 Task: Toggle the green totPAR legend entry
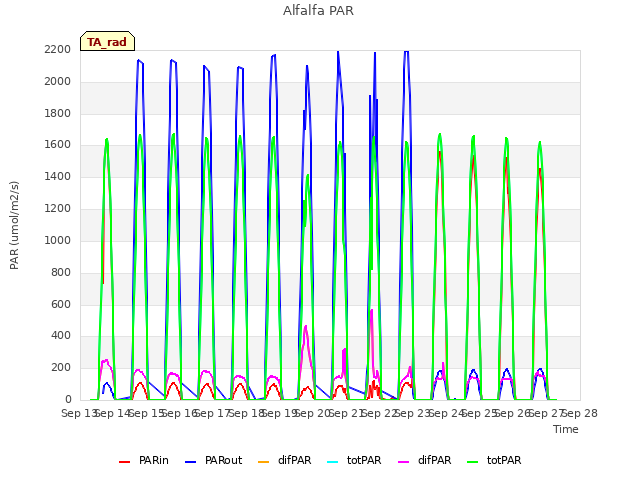(x=494, y=460)
